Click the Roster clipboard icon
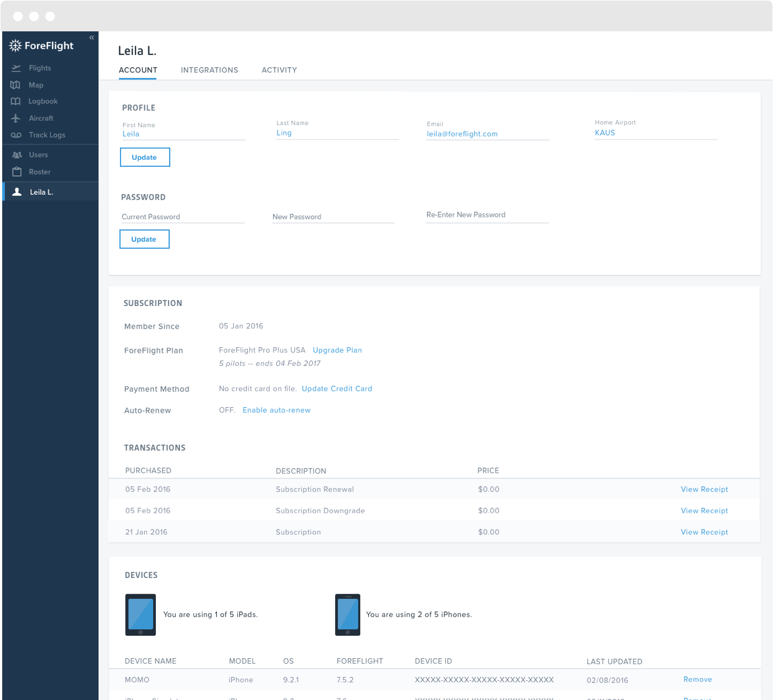The image size is (773, 700). coord(17,172)
